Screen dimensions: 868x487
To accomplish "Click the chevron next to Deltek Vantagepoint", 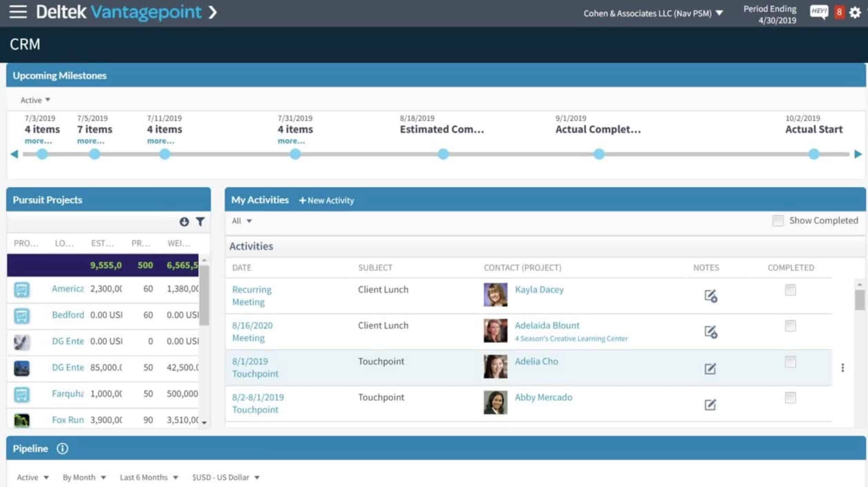I will point(213,12).
